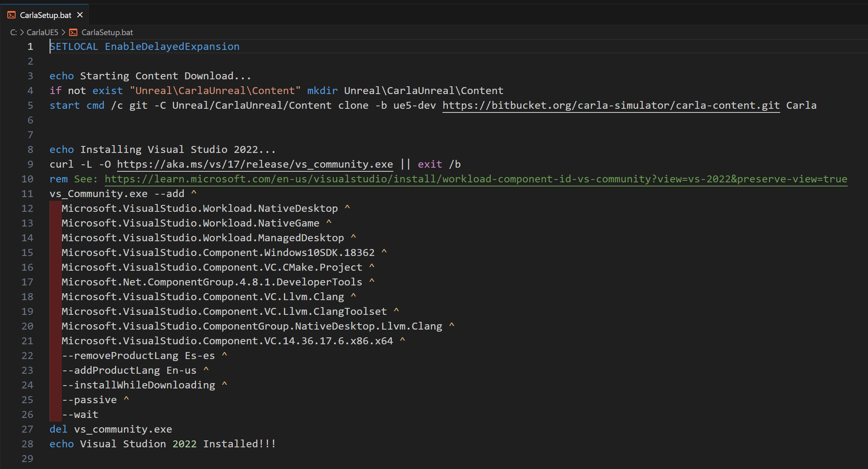
Task: Click the file icon in the breadcrumb path
Action: coord(73,32)
